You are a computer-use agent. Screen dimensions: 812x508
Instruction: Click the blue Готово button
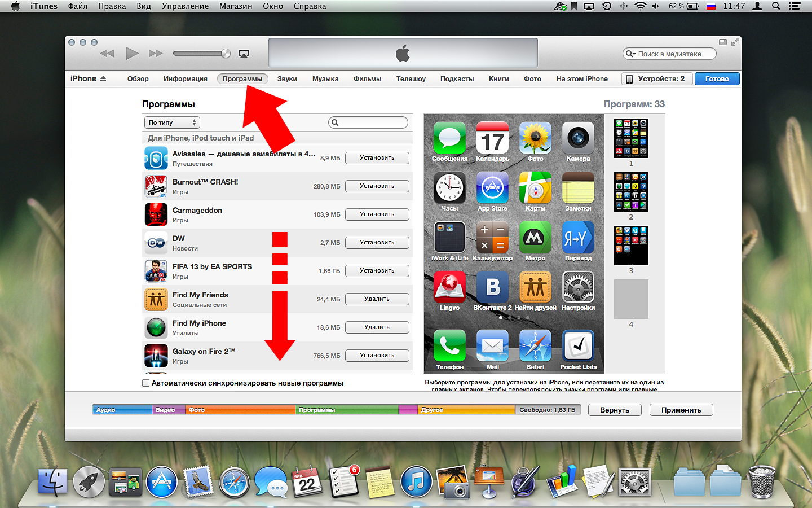coord(717,79)
